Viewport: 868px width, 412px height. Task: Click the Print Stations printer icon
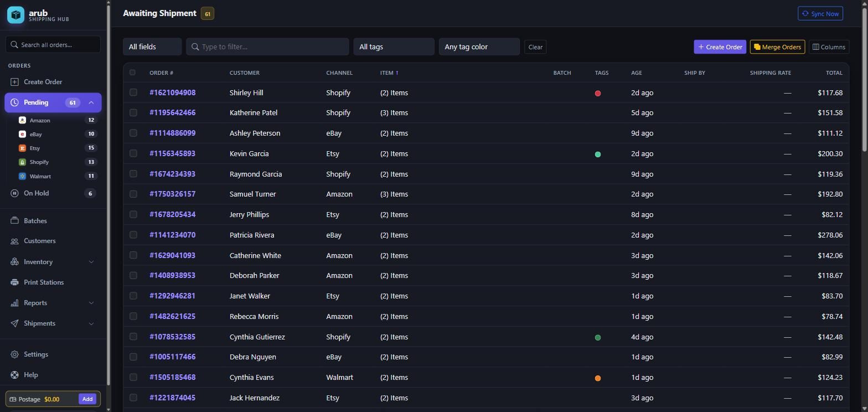click(x=14, y=282)
